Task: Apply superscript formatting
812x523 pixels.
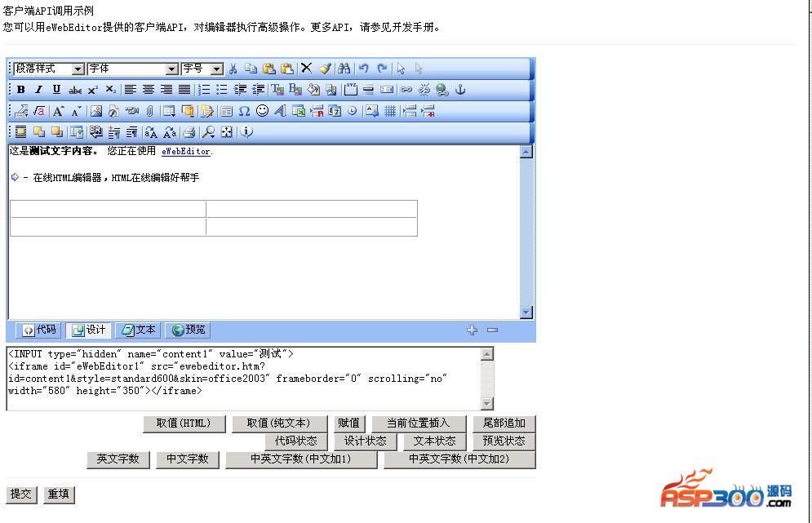Action: [x=93, y=90]
